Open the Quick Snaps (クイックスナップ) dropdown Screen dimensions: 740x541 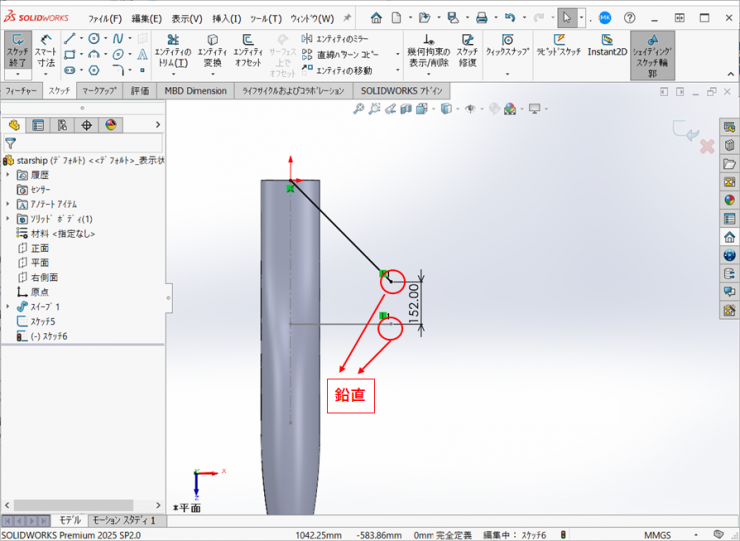pyautogui.click(x=508, y=51)
